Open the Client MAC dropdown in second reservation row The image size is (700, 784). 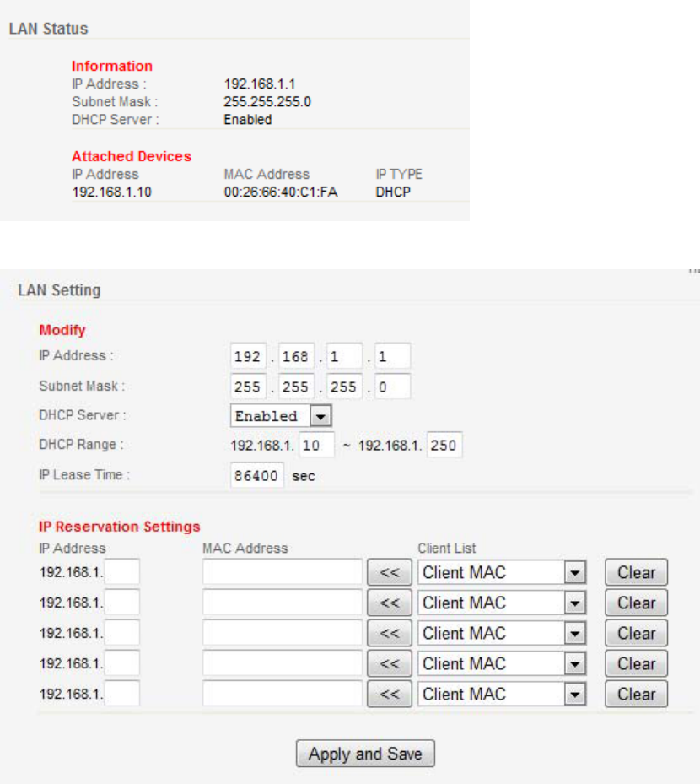pyautogui.click(x=502, y=603)
